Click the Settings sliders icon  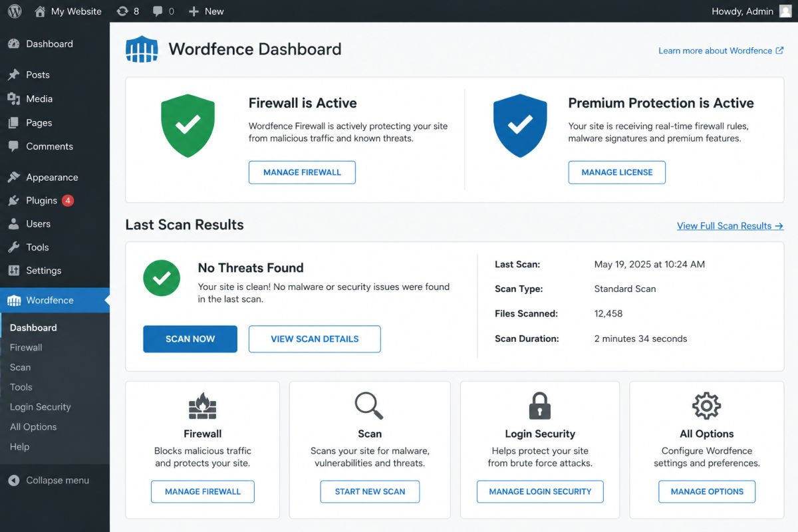[13, 271]
